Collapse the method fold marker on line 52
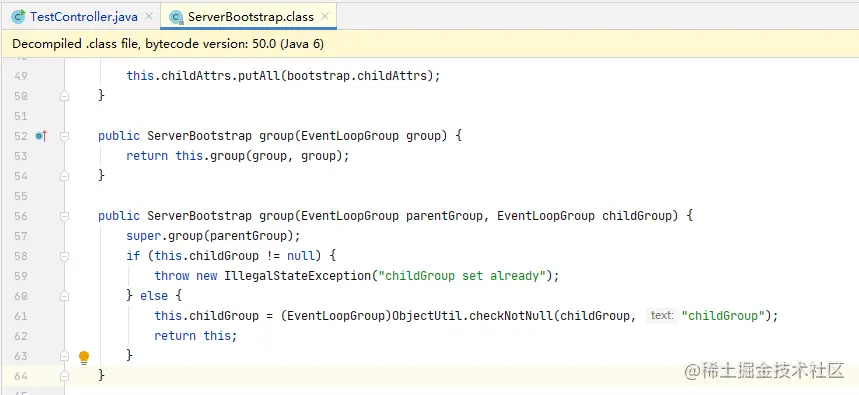859x395 pixels. tap(65, 136)
